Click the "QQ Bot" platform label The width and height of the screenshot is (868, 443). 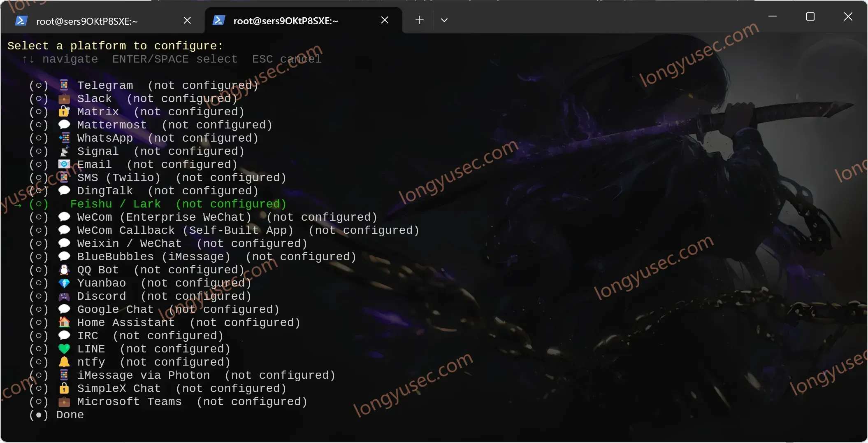click(98, 270)
